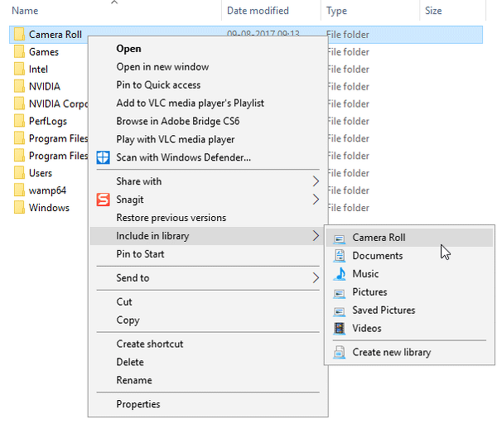Select Cut from the context menu
This screenshot has width=497, height=448.
[x=208, y=302]
